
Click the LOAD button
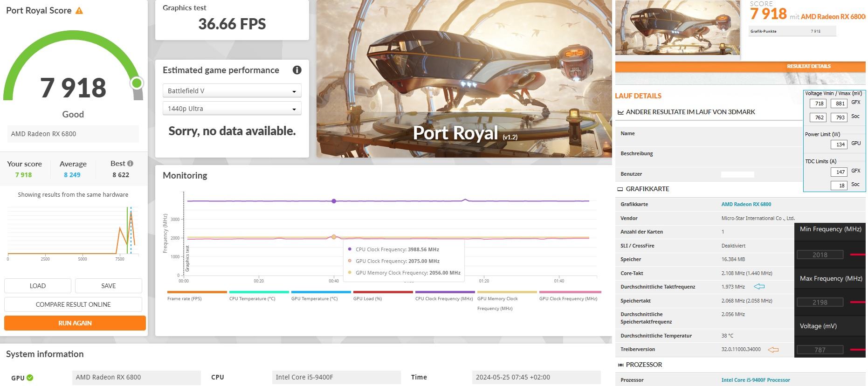point(38,286)
